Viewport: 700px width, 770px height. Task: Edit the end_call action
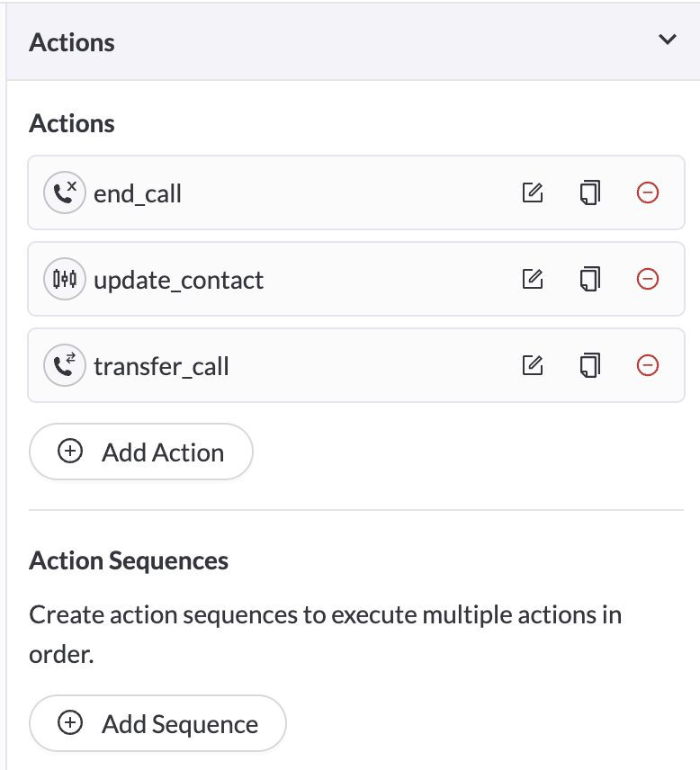[533, 192]
